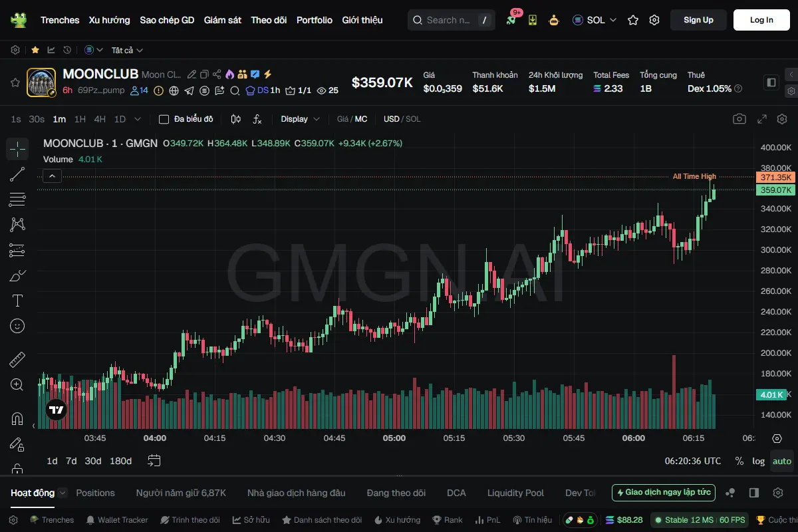Collapse the chart legend arrow
Viewport: 798px width, 532px height.
[52, 176]
